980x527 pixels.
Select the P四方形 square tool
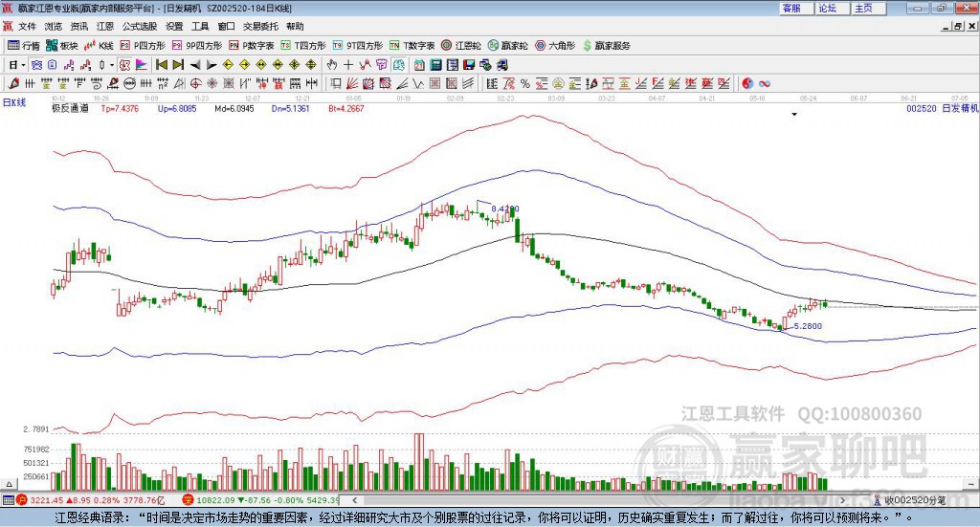click(143, 46)
